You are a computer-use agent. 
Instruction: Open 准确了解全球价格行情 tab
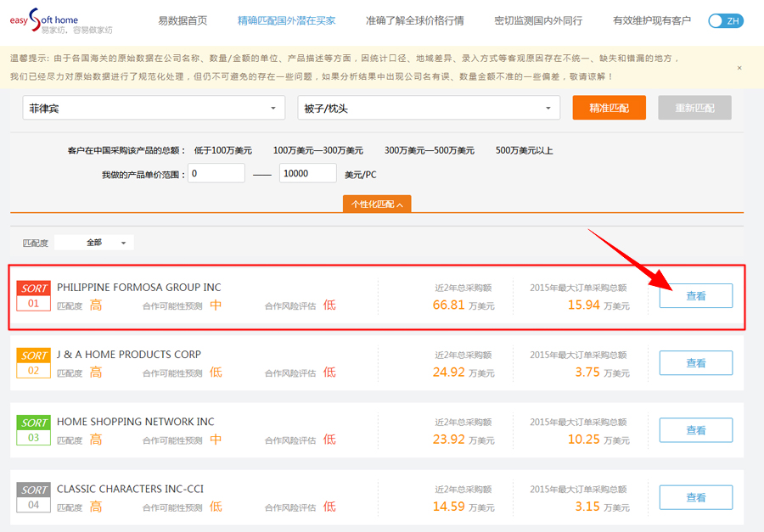(x=414, y=20)
